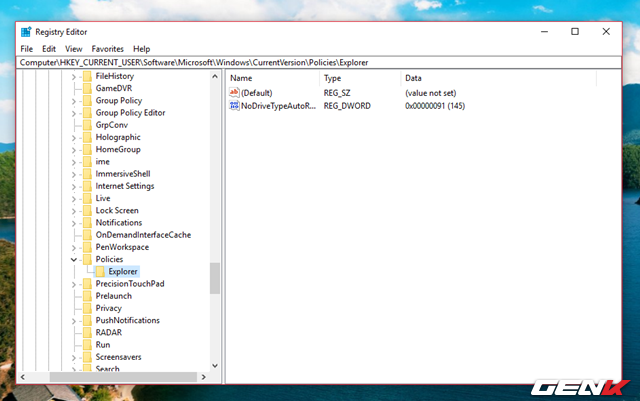Click the registry path address bar
640x401 pixels.
[319, 62]
